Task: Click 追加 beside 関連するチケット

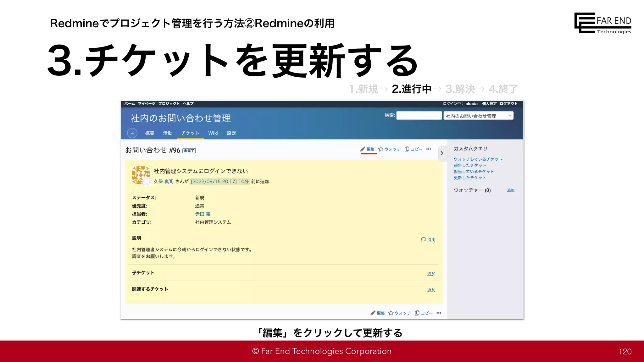Action: coord(431,290)
